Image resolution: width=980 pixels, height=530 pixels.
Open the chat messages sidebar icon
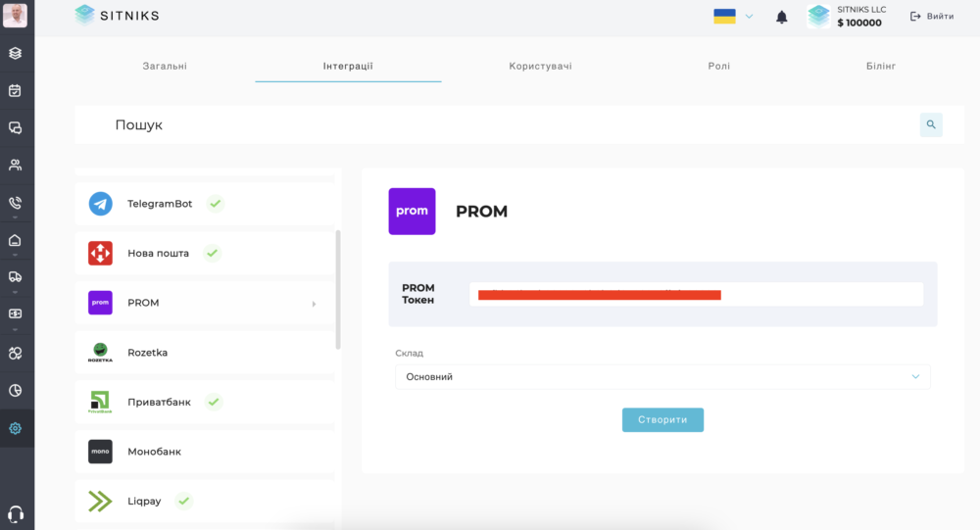pos(15,128)
